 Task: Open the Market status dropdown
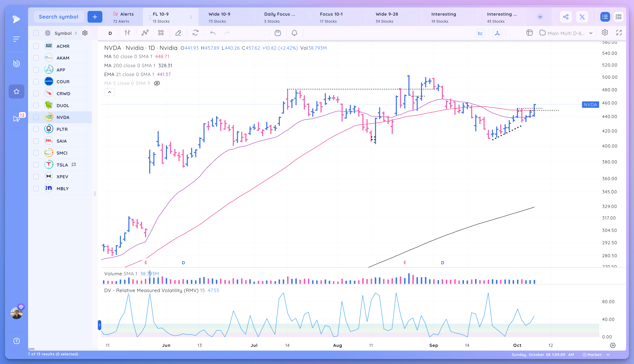(597, 355)
